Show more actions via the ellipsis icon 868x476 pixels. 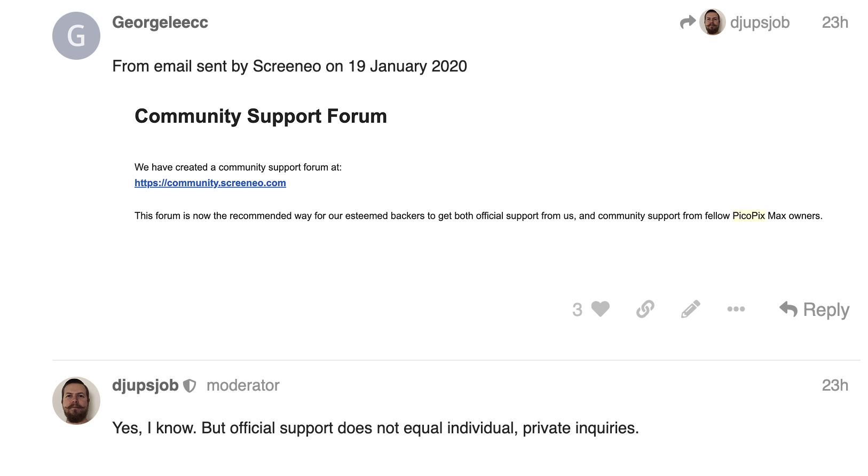point(736,309)
